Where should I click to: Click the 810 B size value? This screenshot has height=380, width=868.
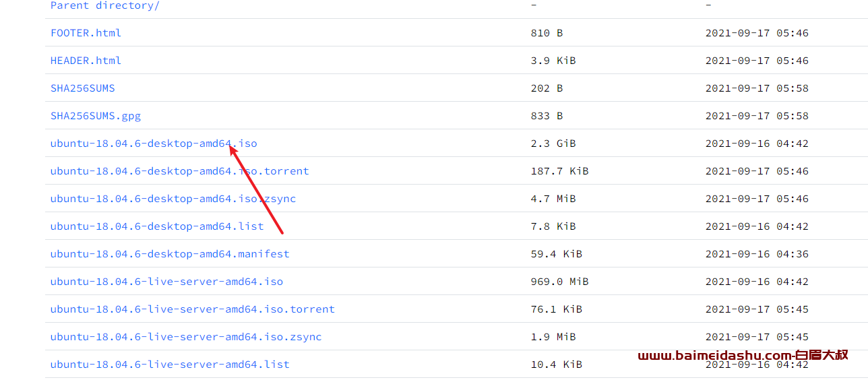tap(547, 33)
